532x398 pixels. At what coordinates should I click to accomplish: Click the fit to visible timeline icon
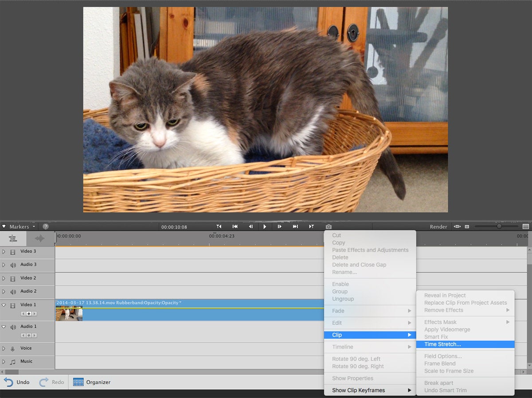pyautogui.click(x=457, y=227)
